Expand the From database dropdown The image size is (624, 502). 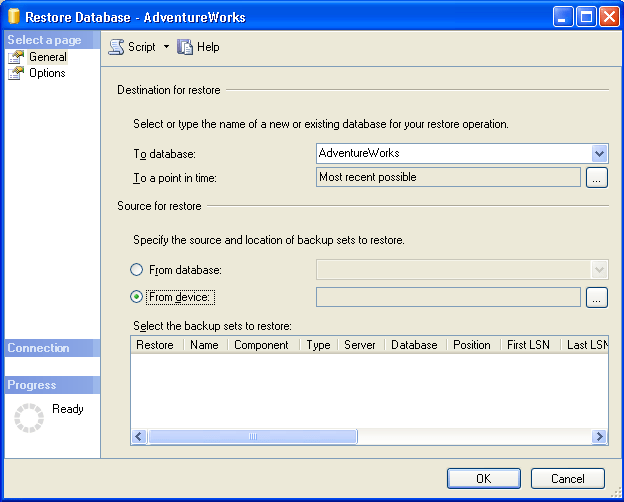[x=599, y=270]
